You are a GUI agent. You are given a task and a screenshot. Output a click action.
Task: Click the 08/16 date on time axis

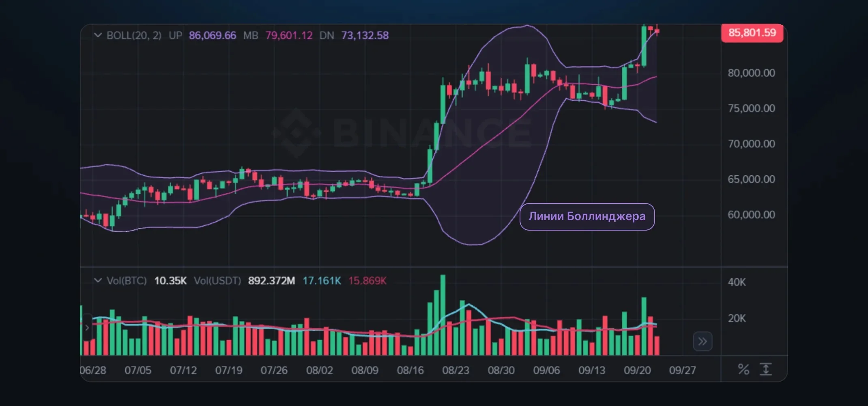coord(410,370)
